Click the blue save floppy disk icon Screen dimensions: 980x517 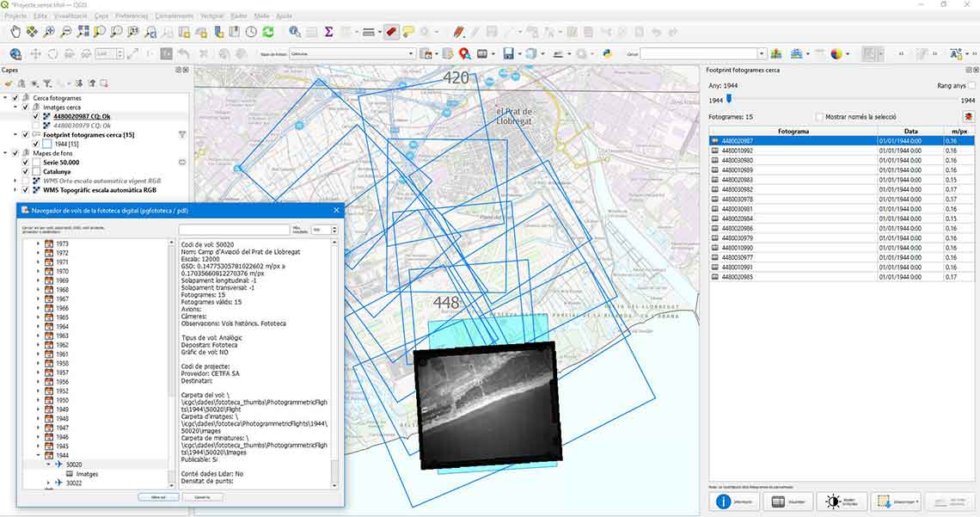(x=508, y=54)
